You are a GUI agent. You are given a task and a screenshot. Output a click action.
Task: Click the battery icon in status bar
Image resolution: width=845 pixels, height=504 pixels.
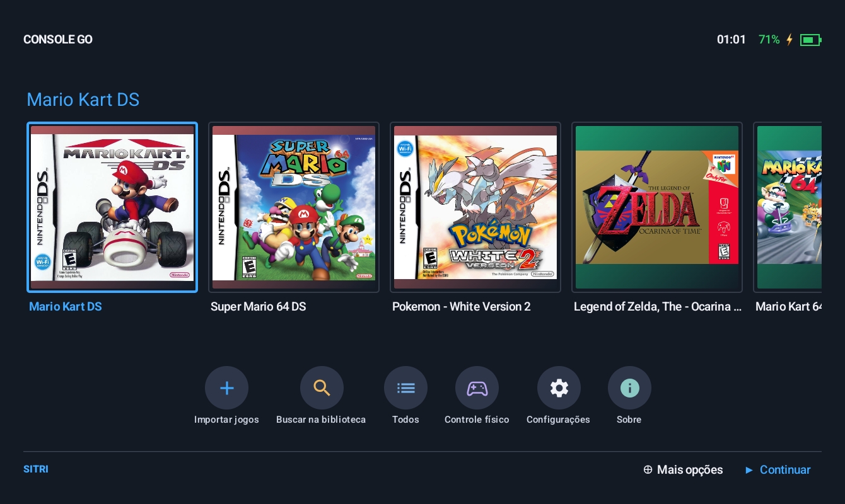point(810,40)
